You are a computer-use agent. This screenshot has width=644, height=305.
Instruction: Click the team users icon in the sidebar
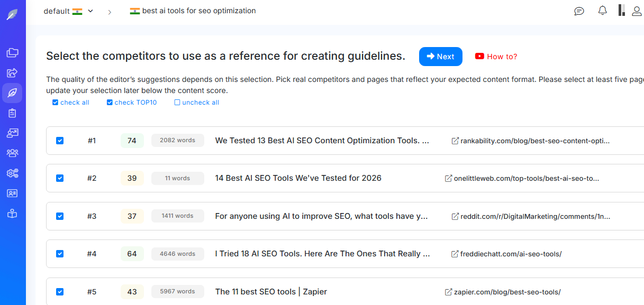(x=12, y=153)
